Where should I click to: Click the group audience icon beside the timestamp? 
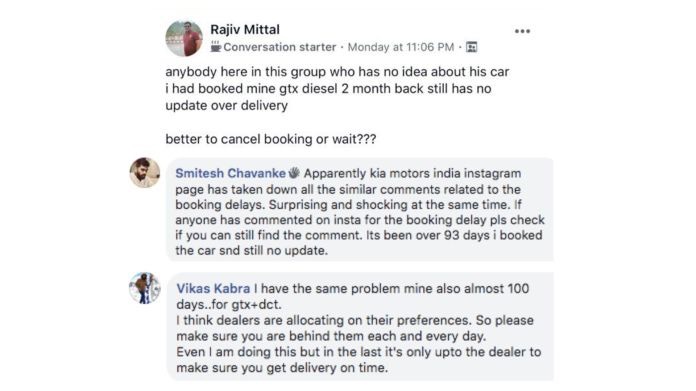coord(471,47)
